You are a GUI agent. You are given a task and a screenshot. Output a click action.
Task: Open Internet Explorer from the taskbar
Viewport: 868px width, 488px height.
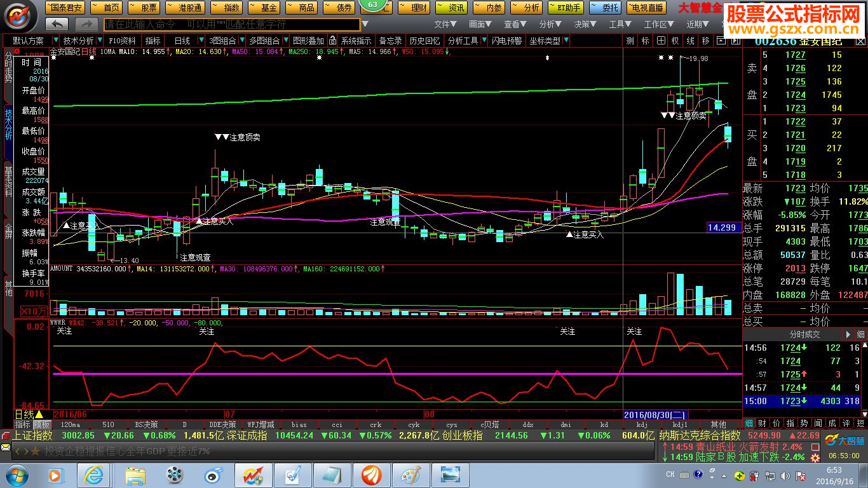click(x=94, y=475)
